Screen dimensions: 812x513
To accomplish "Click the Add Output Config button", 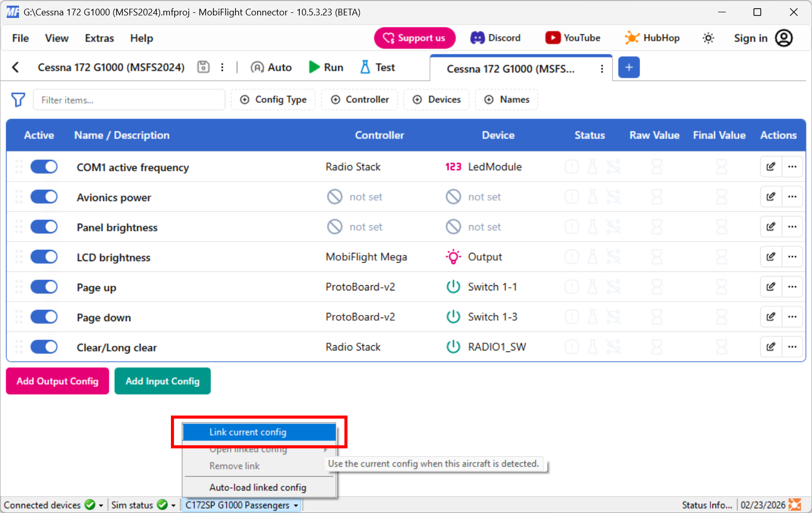I will click(x=57, y=381).
